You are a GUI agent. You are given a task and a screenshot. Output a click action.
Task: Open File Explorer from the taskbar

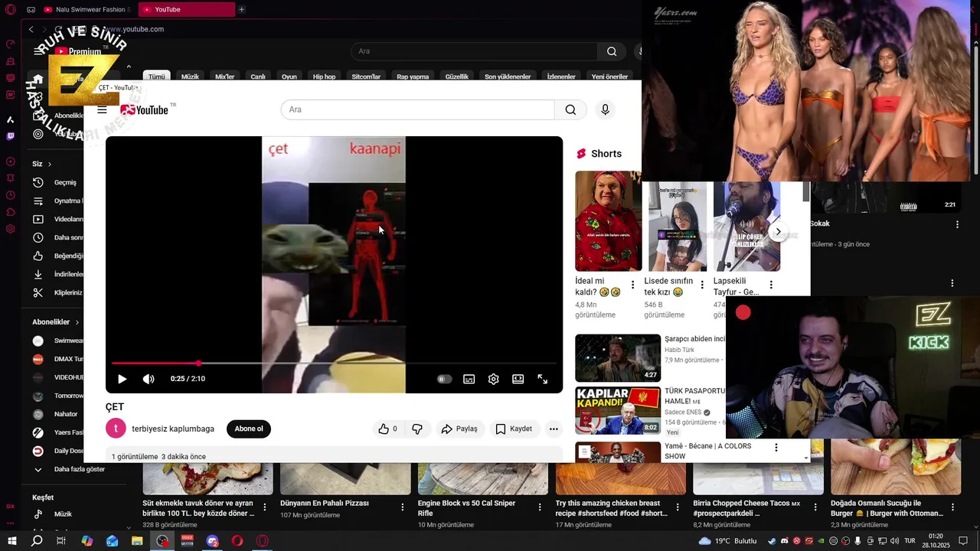point(137,541)
